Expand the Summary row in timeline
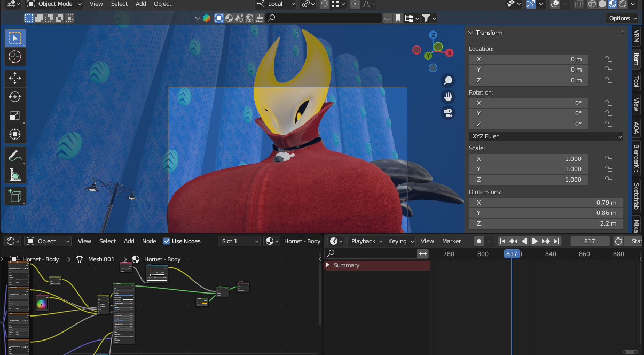This screenshot has height=355, width=644. [328, 265]
